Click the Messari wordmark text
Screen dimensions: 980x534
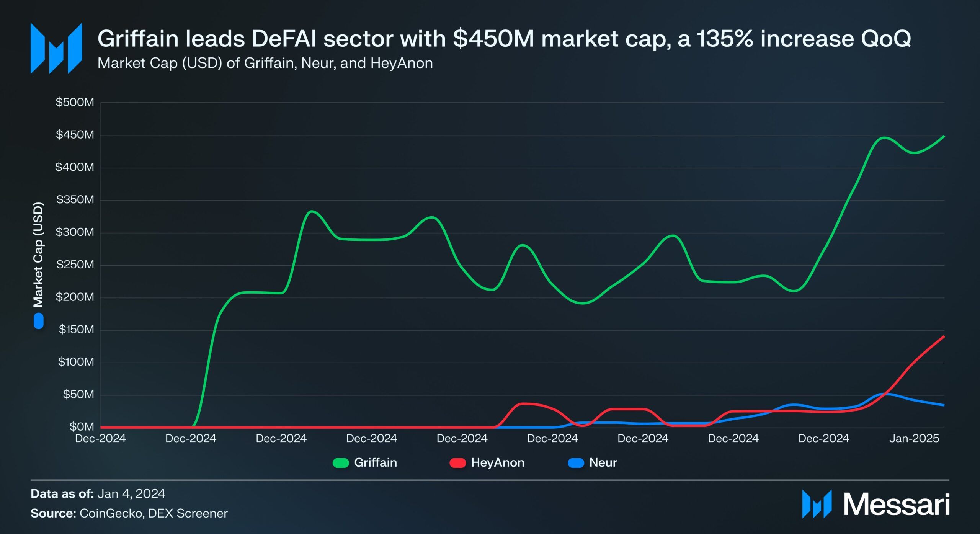tap(896, 504)
